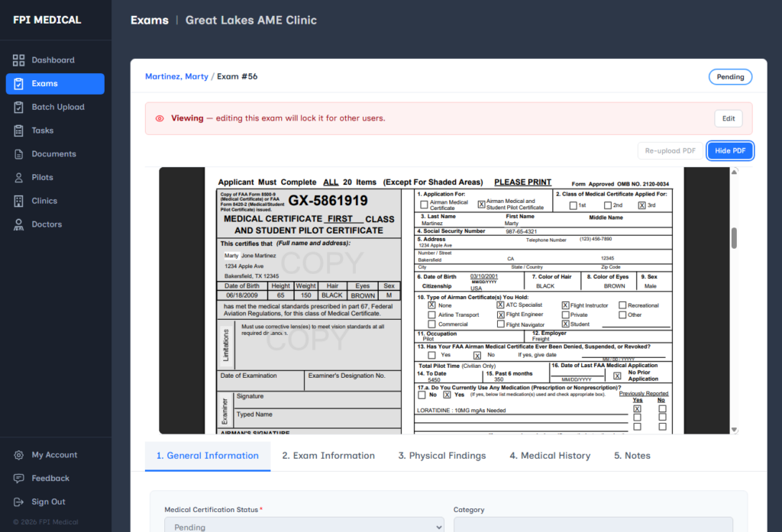This screenshot has width=782, height=532.
Task: Switch to Medical History tab
Action: pos(550,456)
